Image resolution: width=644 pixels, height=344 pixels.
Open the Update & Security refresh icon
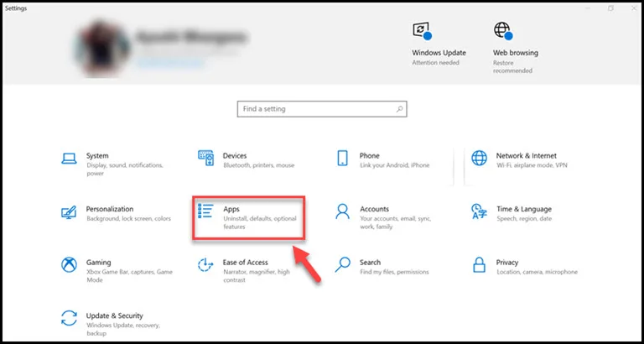69,318
